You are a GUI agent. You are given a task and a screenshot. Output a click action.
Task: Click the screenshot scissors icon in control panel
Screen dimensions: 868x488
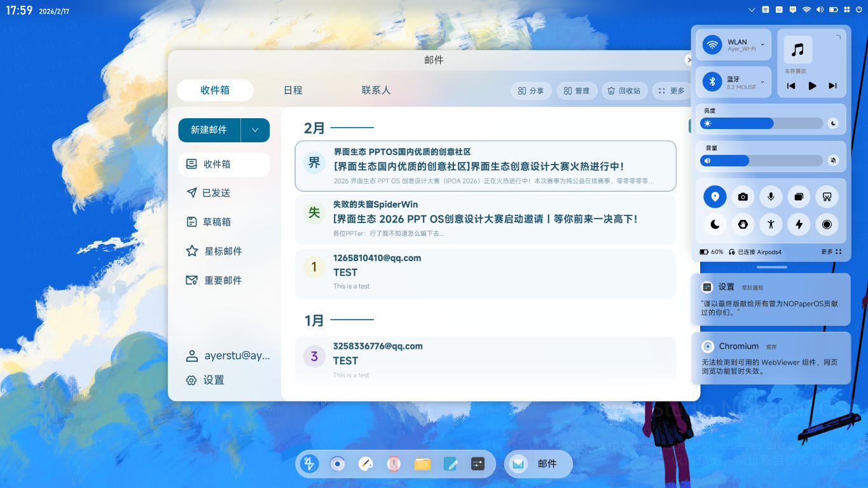click(827, 197)
